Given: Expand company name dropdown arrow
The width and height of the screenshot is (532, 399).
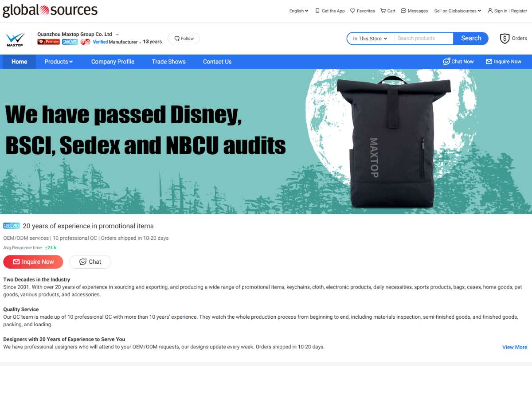Looking at the screenshot, I should 117,35.
